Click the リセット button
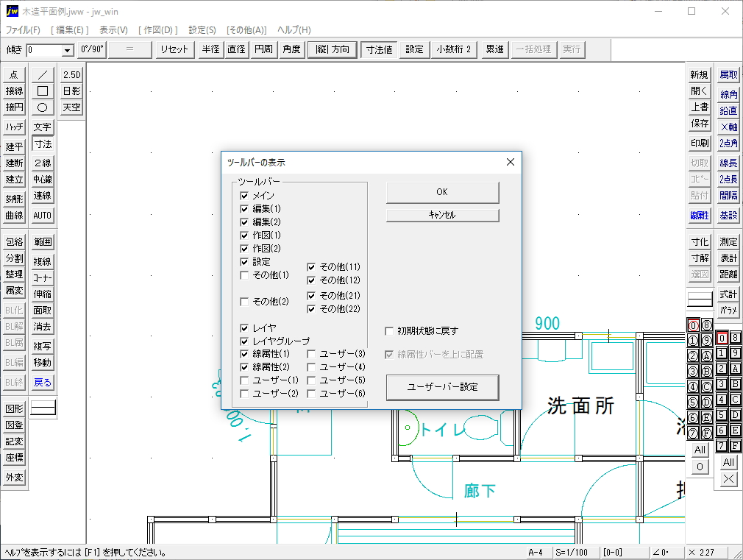The width and height of the screenshot is (743, 560). point(174,49)
